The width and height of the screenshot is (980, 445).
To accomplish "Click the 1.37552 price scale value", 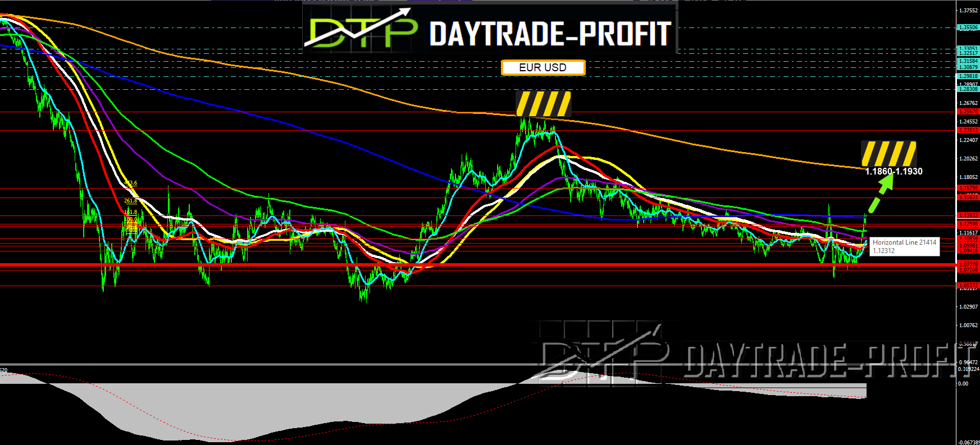I will click(968, 10).
